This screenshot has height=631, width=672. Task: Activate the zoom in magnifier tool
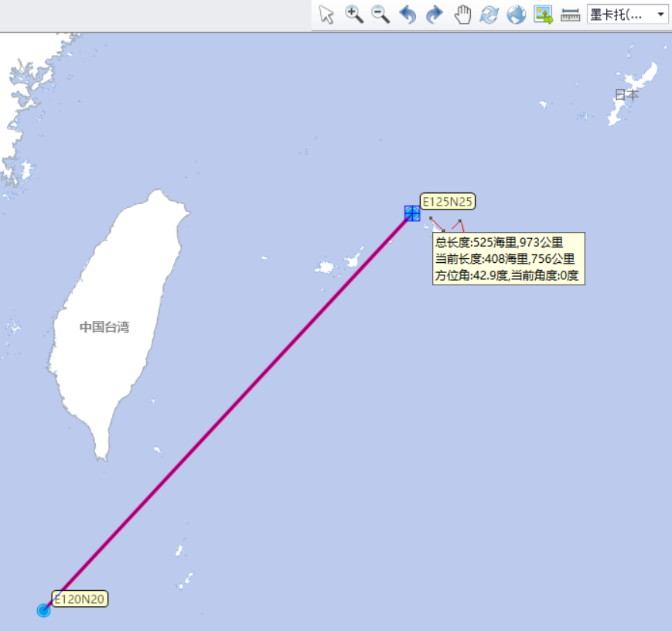click(354, 15)
